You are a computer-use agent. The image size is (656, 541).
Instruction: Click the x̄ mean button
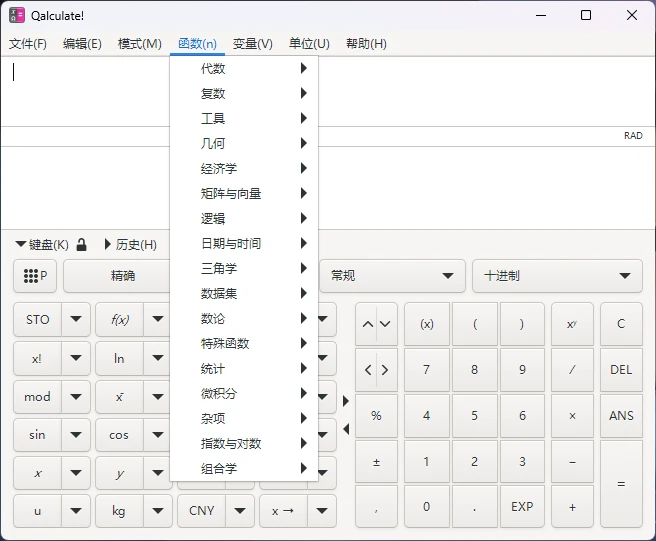120,397
